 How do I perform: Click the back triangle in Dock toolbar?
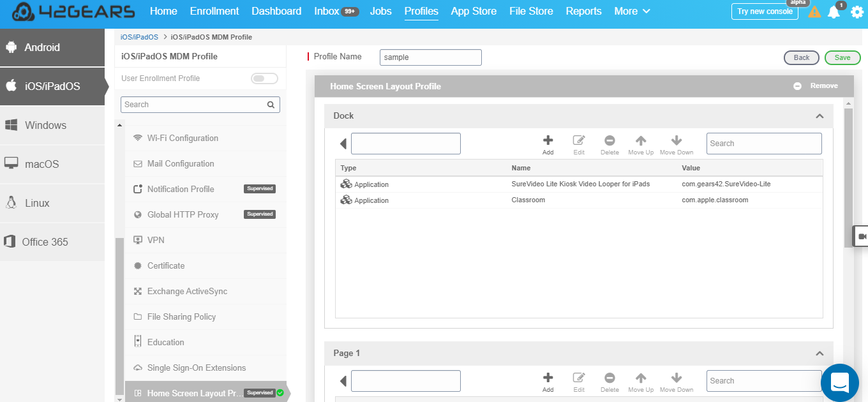343,144
